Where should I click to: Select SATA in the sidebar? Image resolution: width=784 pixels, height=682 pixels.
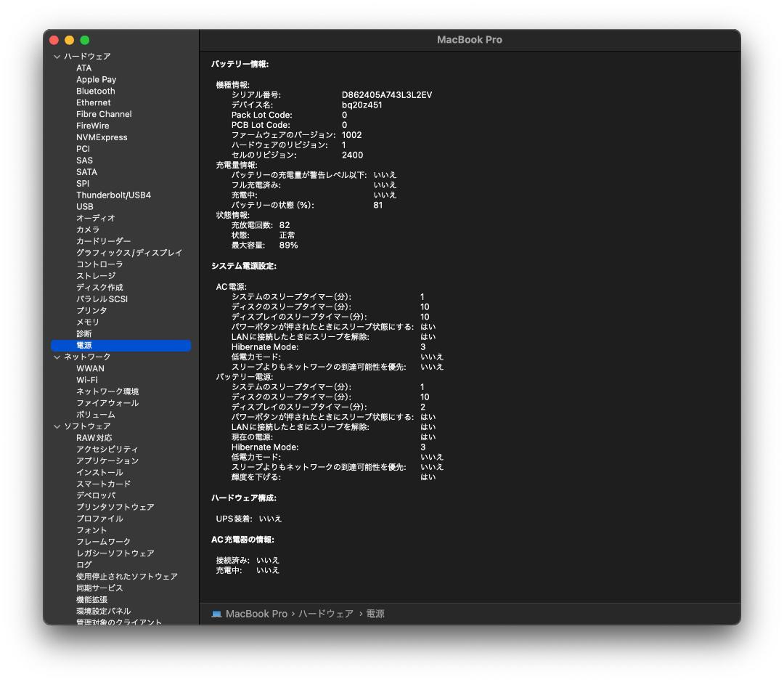pos(86,171)
